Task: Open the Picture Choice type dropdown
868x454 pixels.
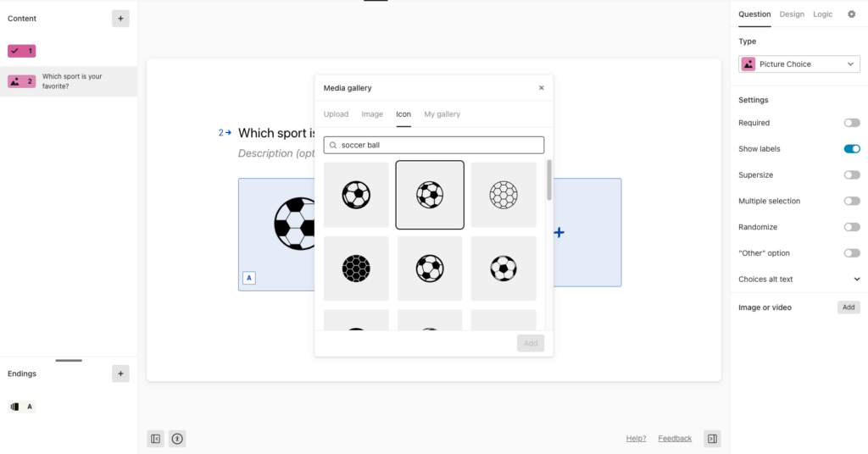Action: pos(798,64)
